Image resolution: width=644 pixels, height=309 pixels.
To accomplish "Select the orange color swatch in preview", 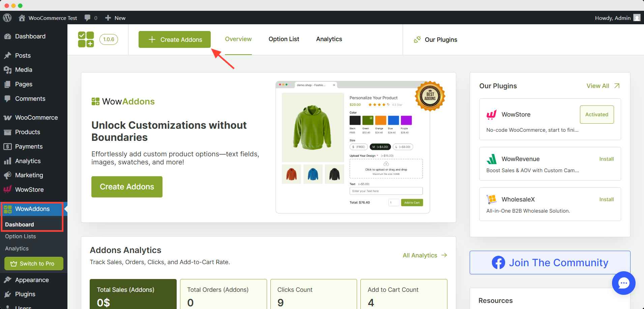I will (x=381, y=120).
